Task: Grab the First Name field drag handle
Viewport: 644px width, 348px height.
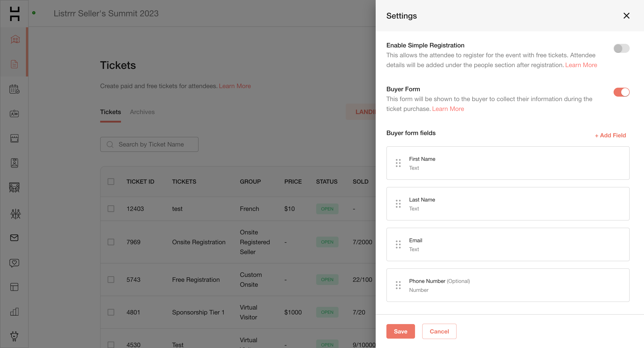Action: click(398, 163)
